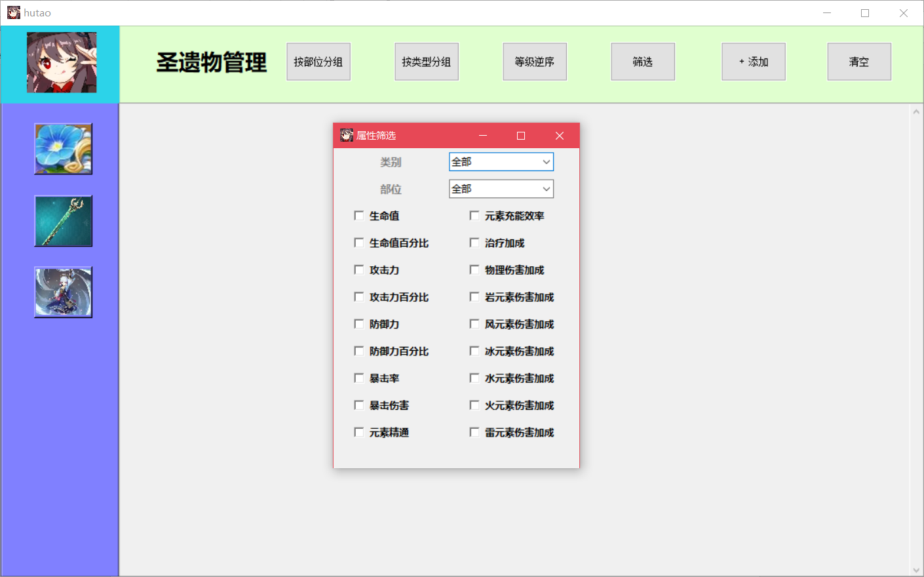Add an artifact with + 添加

(754, 62)
